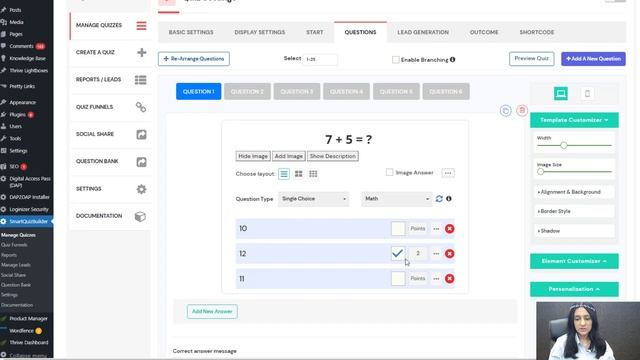This screenshot has width=640, height=360.
Task: Switch to Basic Settings tab
Action: click(x=191, y=32)
